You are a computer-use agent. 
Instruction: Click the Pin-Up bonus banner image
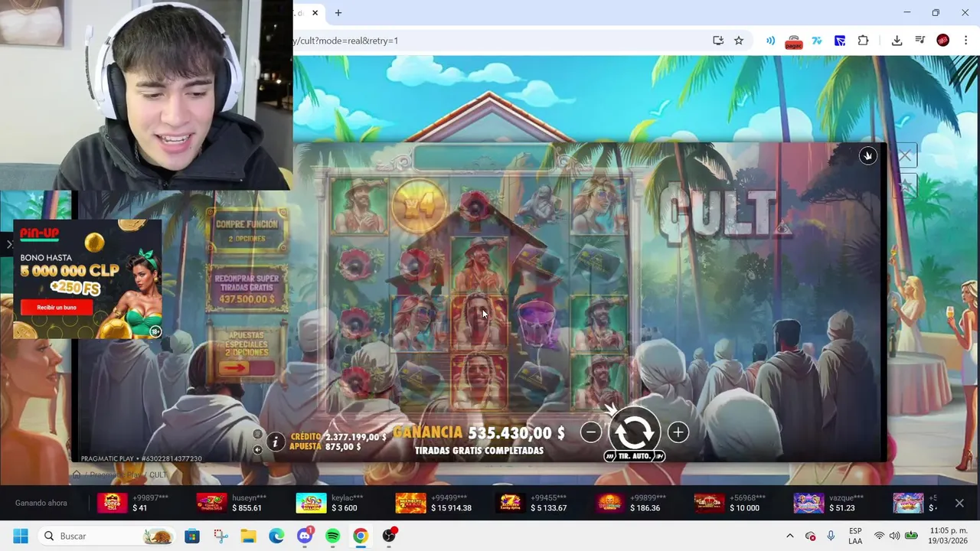click(87, 279)
